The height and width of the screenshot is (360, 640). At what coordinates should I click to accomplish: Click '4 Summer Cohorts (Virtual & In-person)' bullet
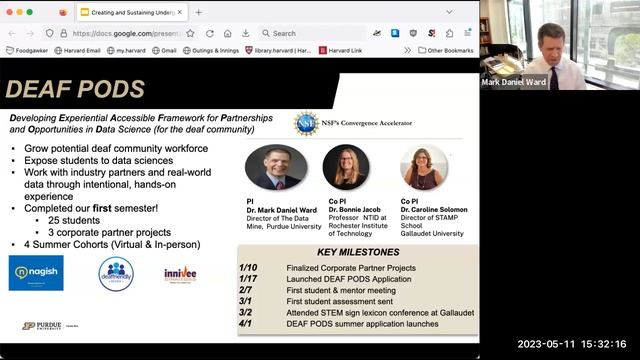[x=112, y=244]
